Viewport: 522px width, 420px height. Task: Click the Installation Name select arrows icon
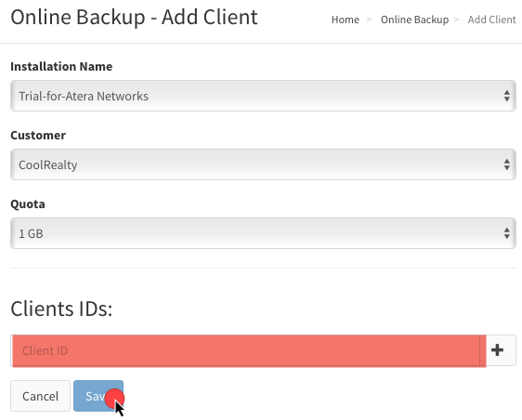pos(507,96)
